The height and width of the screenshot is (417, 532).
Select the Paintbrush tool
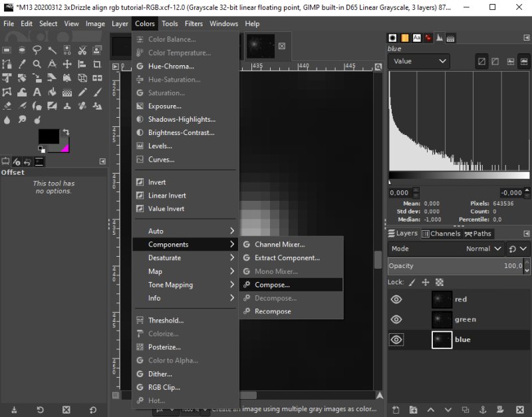(97, 92)
